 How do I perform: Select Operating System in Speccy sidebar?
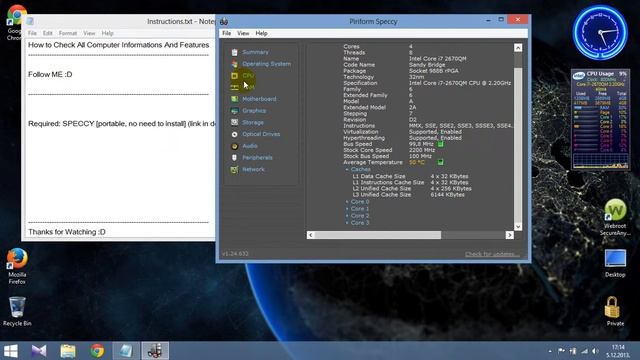(x=267, y=64)
